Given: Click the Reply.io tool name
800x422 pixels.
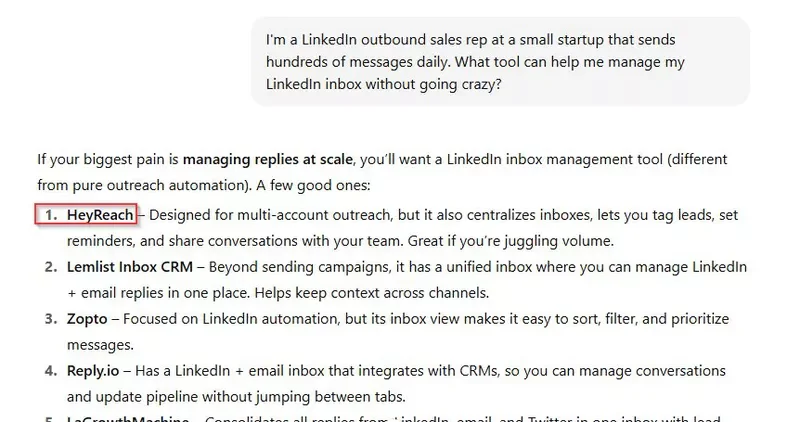Looking at the screenshot, I should point(93,371).
